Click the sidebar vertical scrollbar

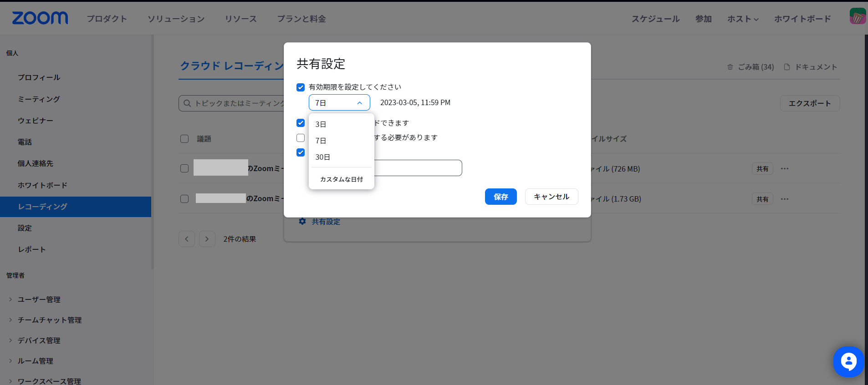point(153,150)
